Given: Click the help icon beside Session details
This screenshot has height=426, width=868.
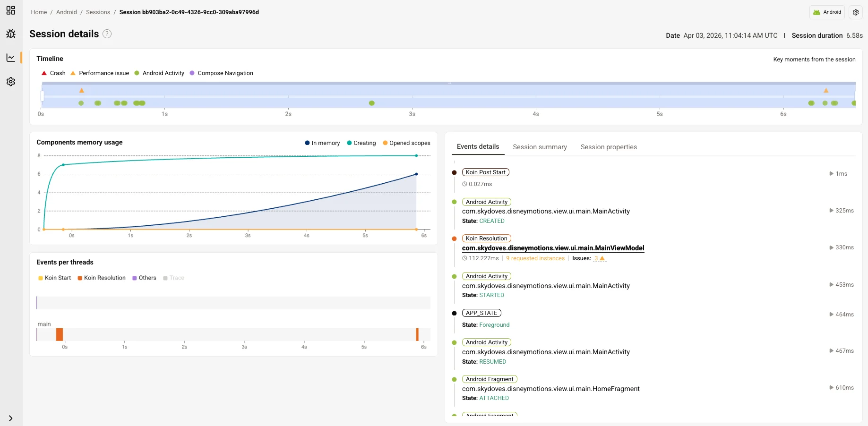Looking at the screenshot, I should (107, 34).
